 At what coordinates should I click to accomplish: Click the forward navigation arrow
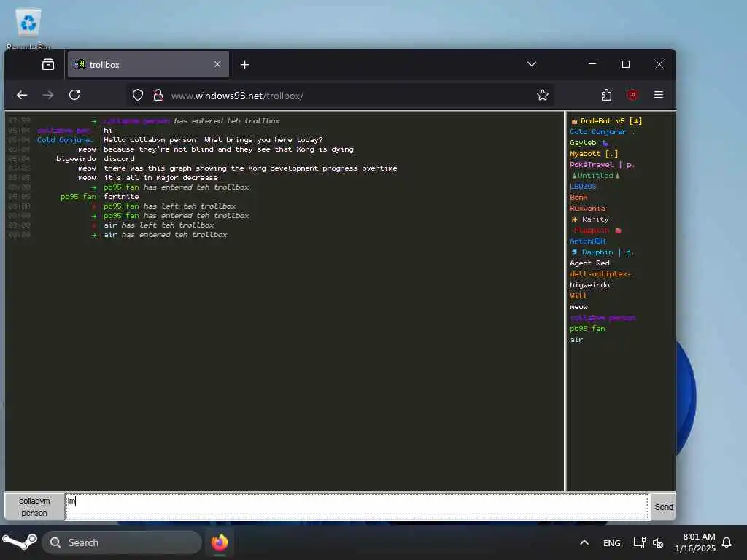[47, 96]
